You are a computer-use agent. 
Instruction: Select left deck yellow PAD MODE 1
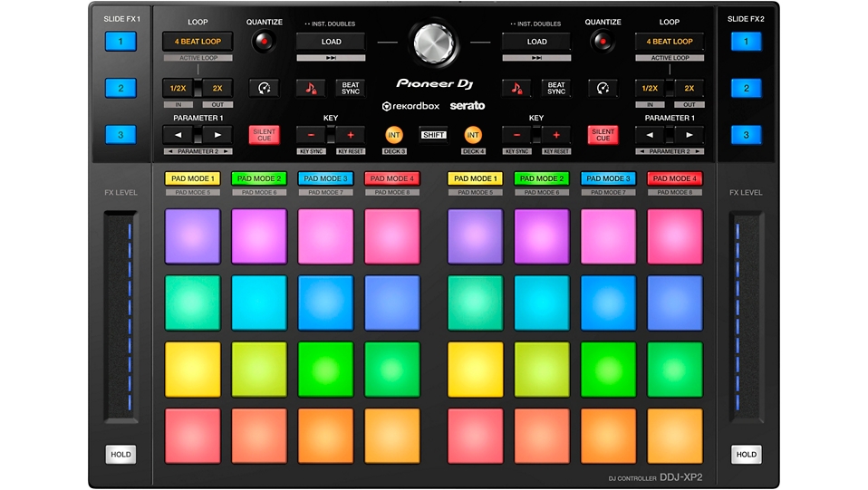[x=193, y=178]
